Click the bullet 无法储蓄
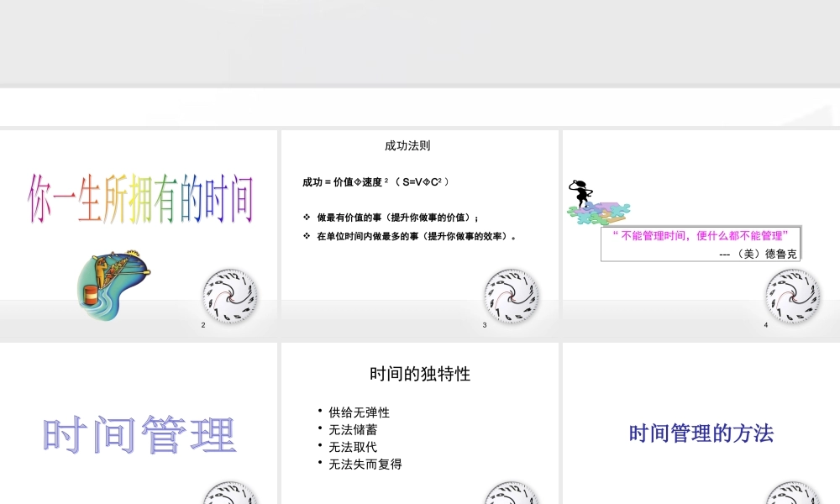 [x=353, y=429]
